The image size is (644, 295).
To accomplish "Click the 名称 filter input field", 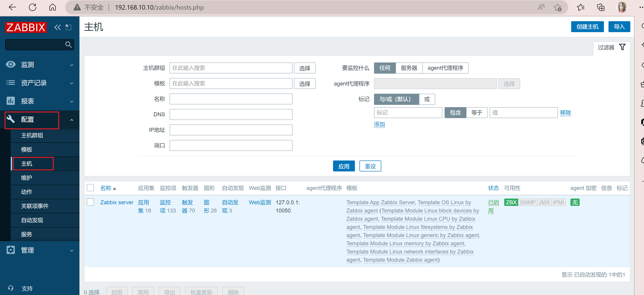I will 231,99.
